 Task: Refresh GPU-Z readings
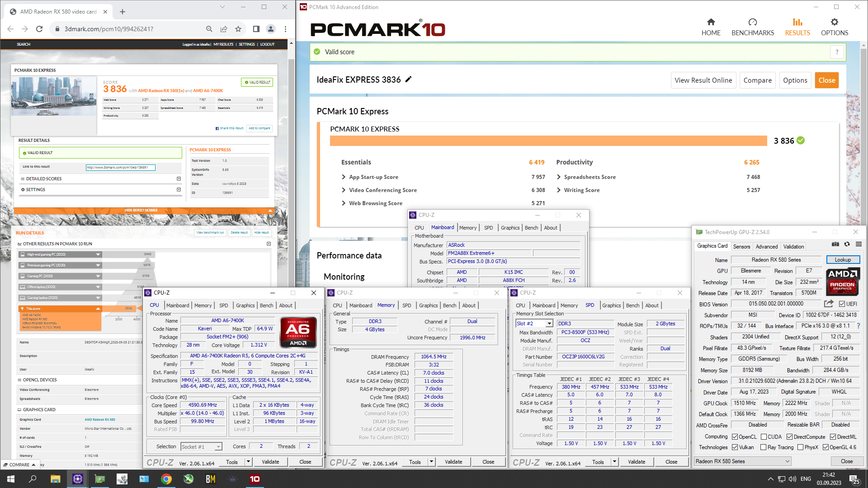pyautogui.click(x=847, y=244)
